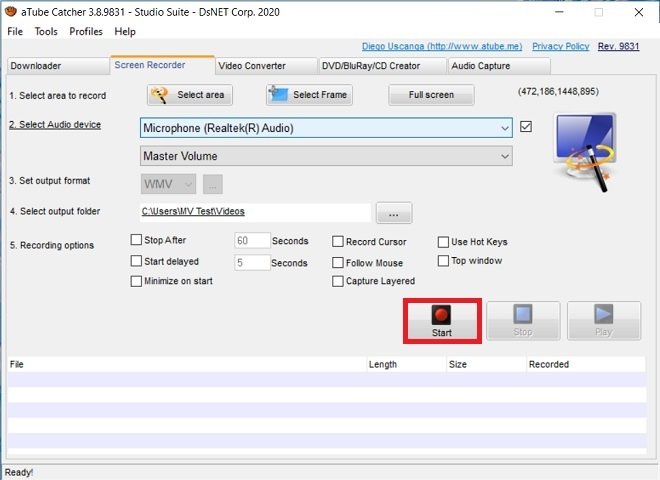The width and height of the screenshot is (660, 480).
Task: Minimize the aTube Catcher window
Action: pyautogui.click(x=559, y=12)
